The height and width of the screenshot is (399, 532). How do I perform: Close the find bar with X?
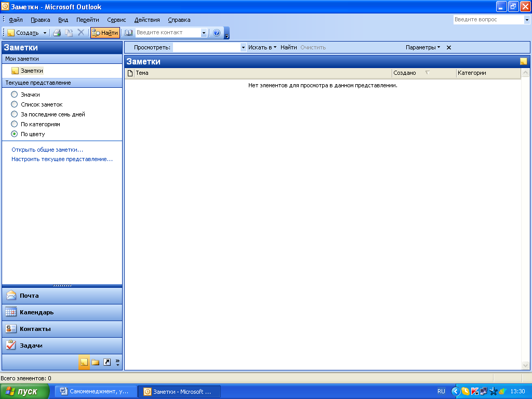pyautogui.click(x=449, y=47)
